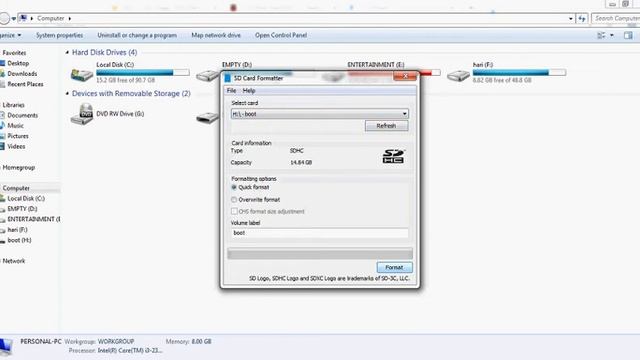Select the EMPTY (D:) drive icon
Screen dimensions: 640x360
tap(207, 76)
